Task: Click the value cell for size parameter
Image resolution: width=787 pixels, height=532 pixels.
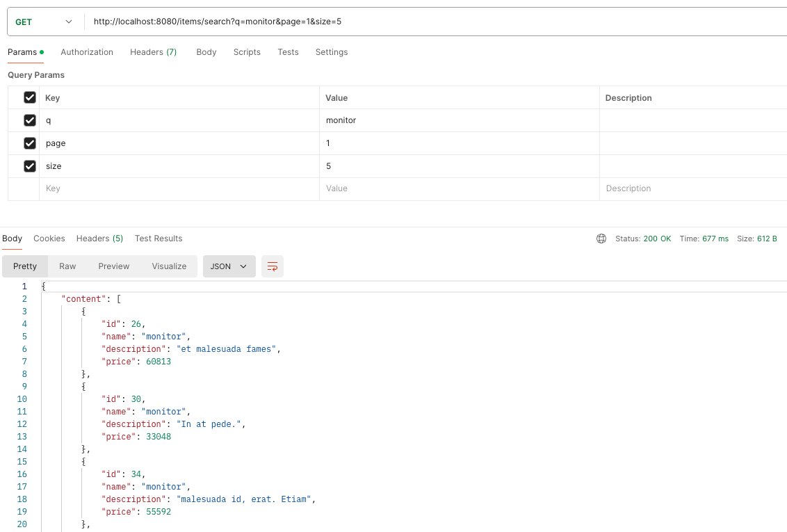Action: [x=460, y=166]
